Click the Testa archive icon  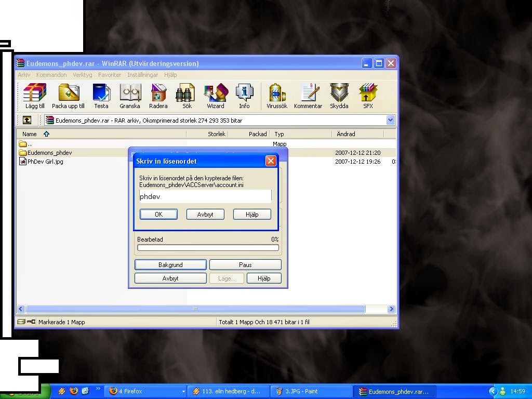101,96
